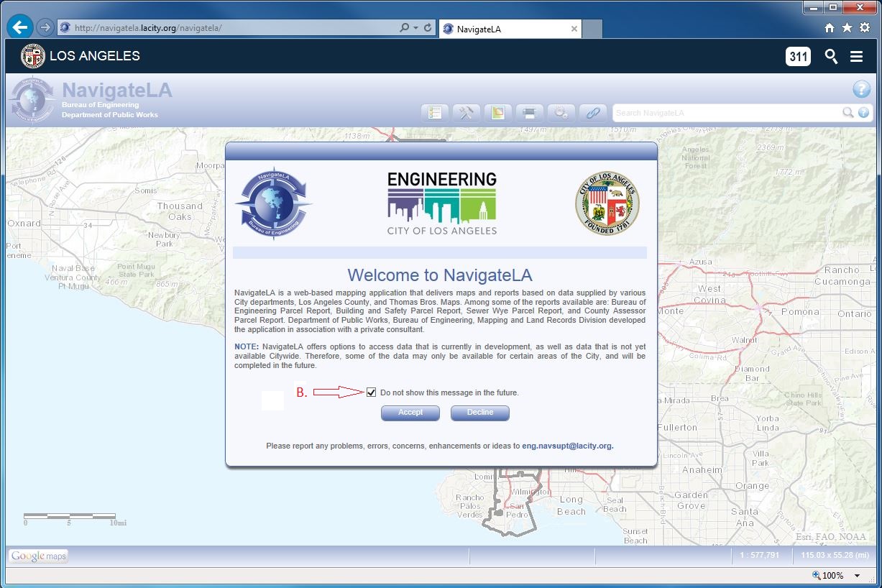
Task: Click the Thousand Oaks label on map
Action: [180, 211]
